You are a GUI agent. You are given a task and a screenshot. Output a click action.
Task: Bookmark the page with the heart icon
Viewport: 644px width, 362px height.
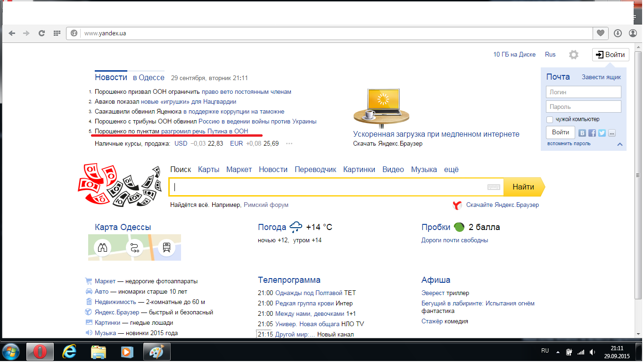click(600, 33)
